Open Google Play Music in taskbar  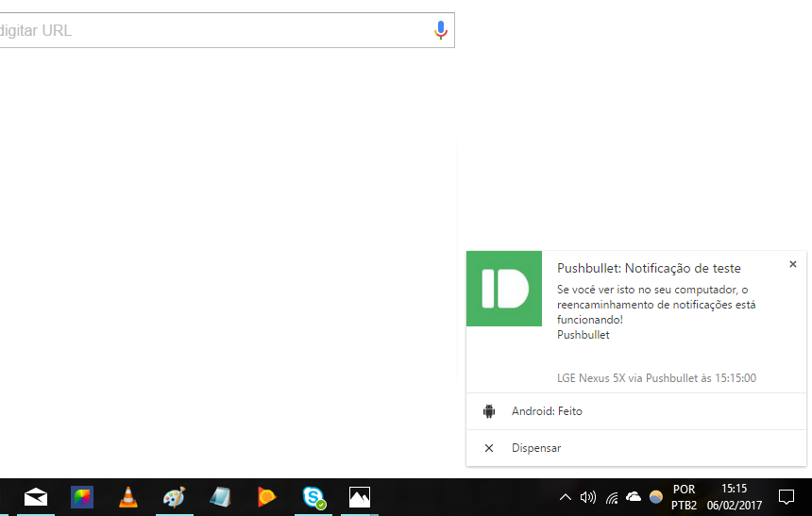click(266, 497)
